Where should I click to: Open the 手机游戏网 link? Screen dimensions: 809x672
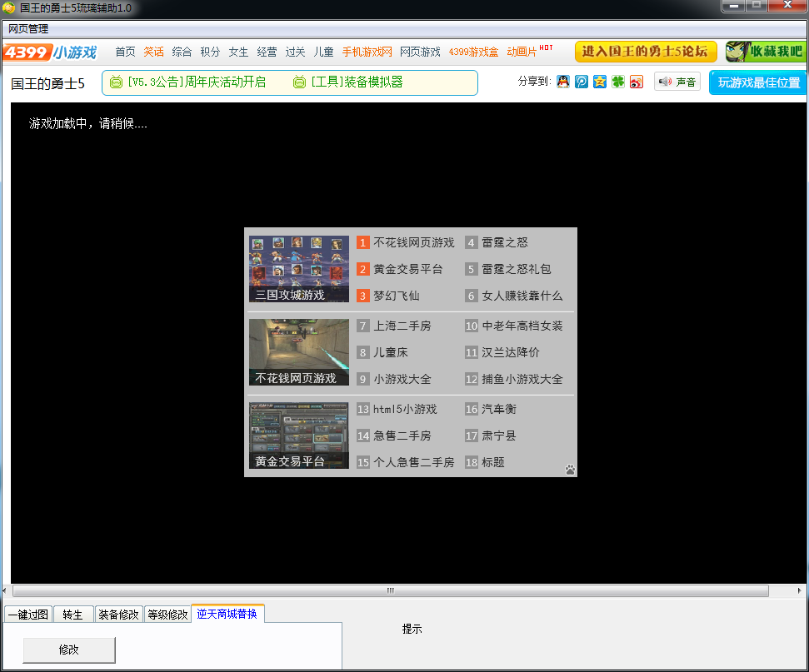click(x=367, y=52)
